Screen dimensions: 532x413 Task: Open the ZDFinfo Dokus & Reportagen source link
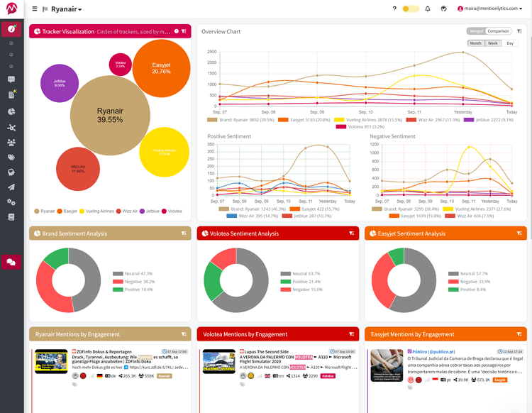(x=104, y=351)
